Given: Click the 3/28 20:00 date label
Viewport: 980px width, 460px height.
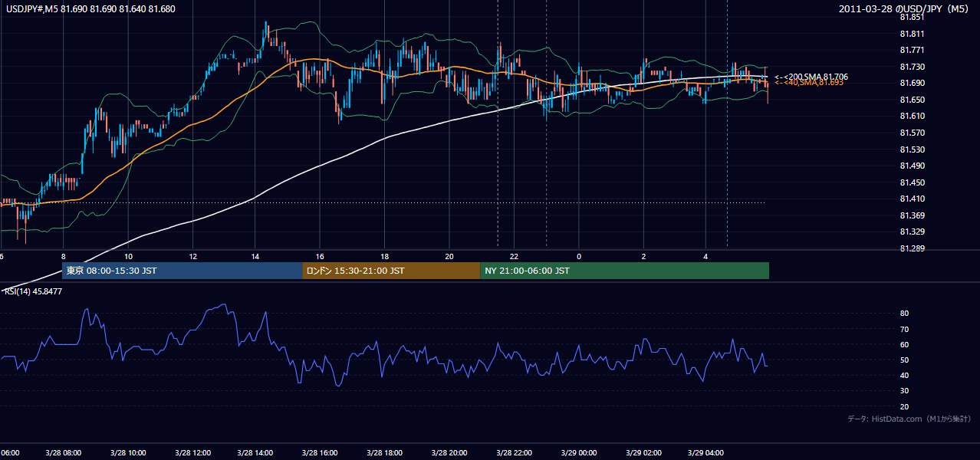Looking at the screenshot, I should point(449,452).
